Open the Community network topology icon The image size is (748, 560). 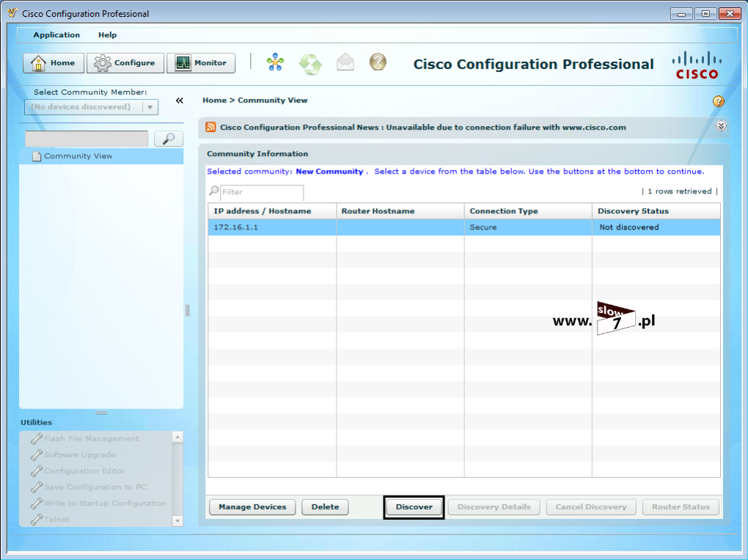pyautogui.click(x=275, y=62)
